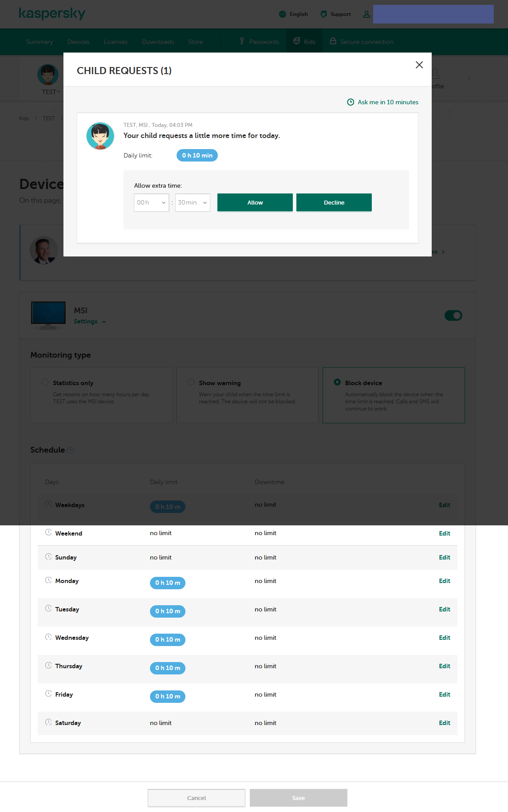The width and height of the screenshot is (508, 812).
Task: Click the Monday clock icon
Action: (x=48, y=580)
